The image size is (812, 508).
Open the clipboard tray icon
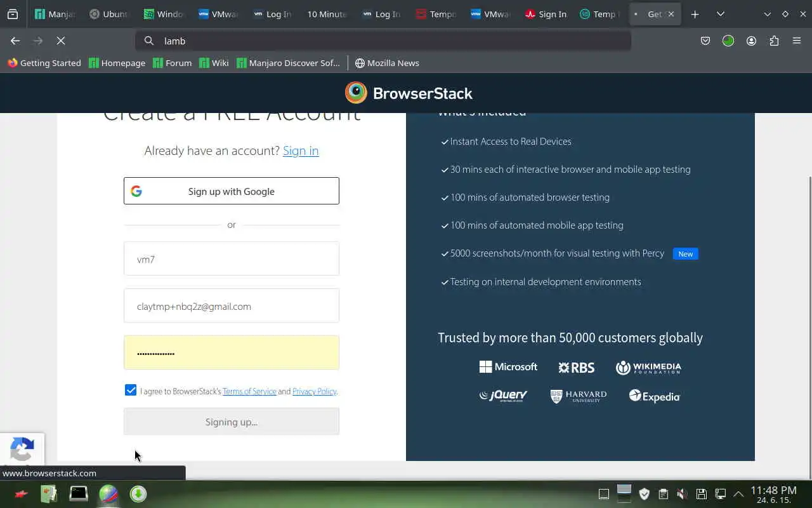pos(663,493)
